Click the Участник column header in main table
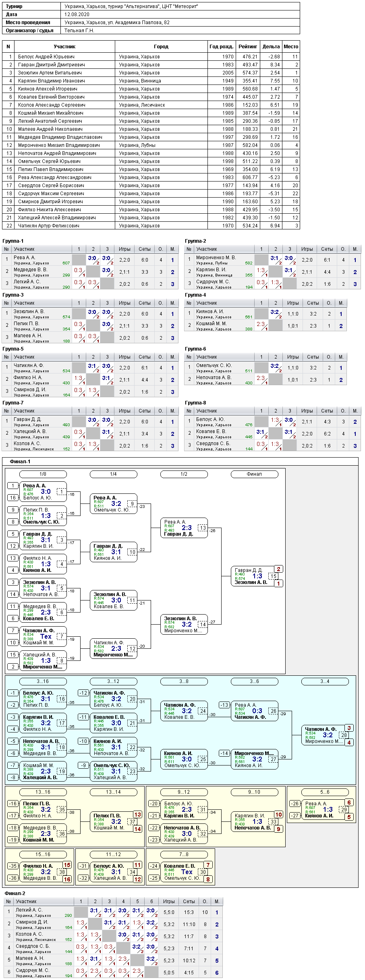The height and width of the screenshot is (980, 365). pyautogui.click(x=64, y=47)
